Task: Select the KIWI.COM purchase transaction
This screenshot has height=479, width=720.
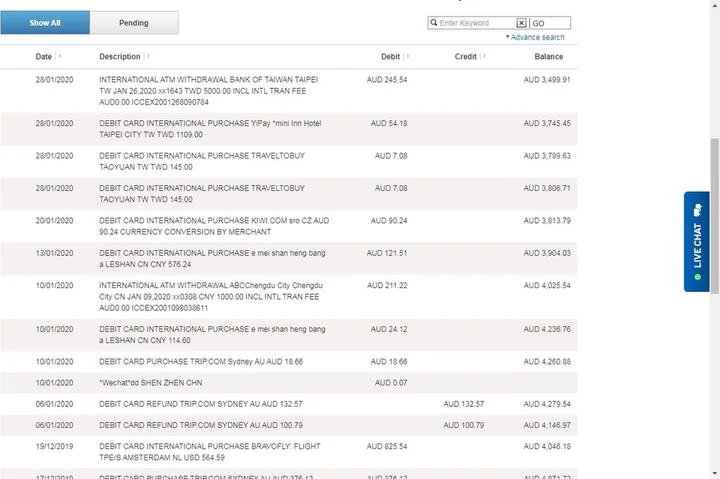Action: pyautogui.click(x=210, y=226)
